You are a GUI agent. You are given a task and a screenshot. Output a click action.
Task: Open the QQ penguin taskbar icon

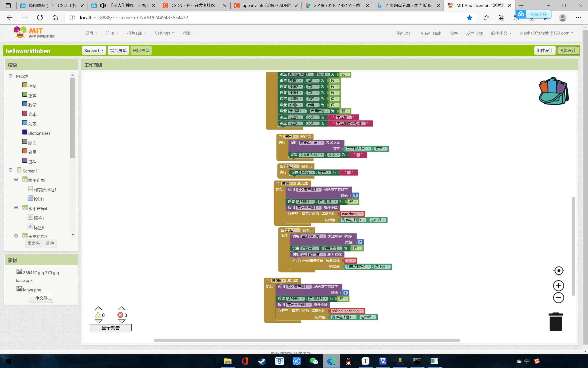click(348, 361)
